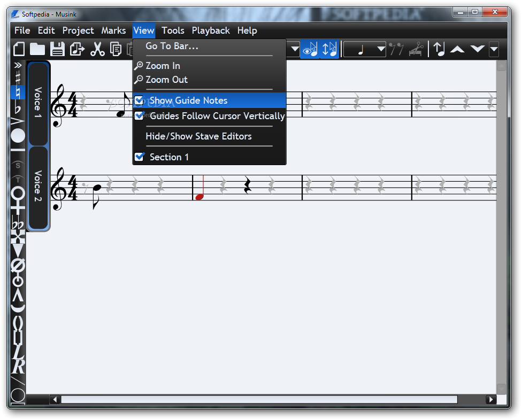Copy selection with the copy icon

(x=116, y=49)
